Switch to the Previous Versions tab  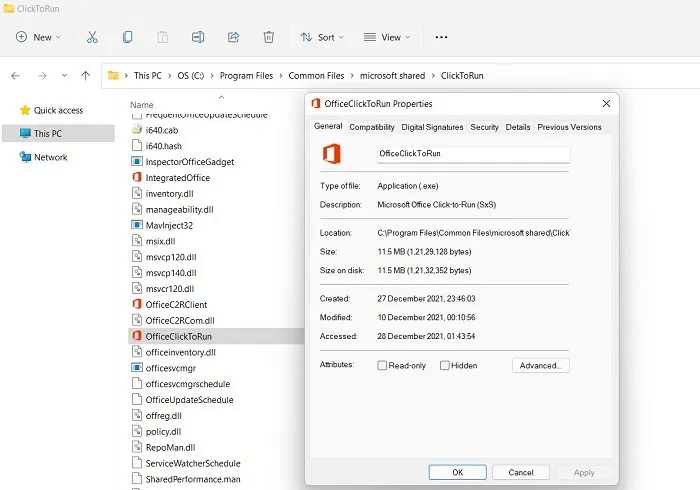click(x=569, y=127)
